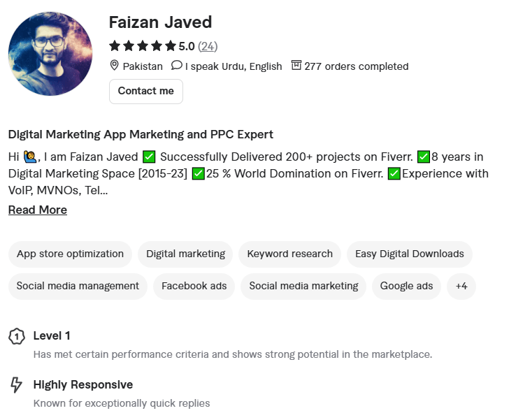
Task: Click the waving person emoji
Action: [29, 157]
